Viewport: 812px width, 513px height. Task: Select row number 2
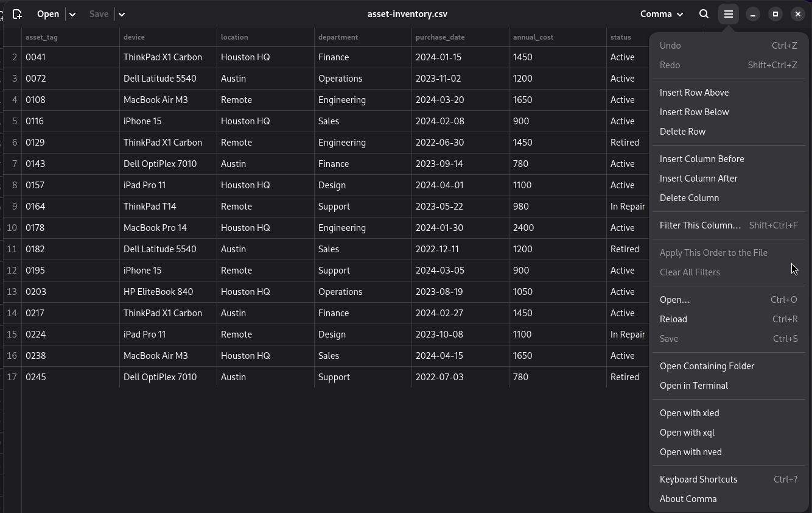coord(12,57)
